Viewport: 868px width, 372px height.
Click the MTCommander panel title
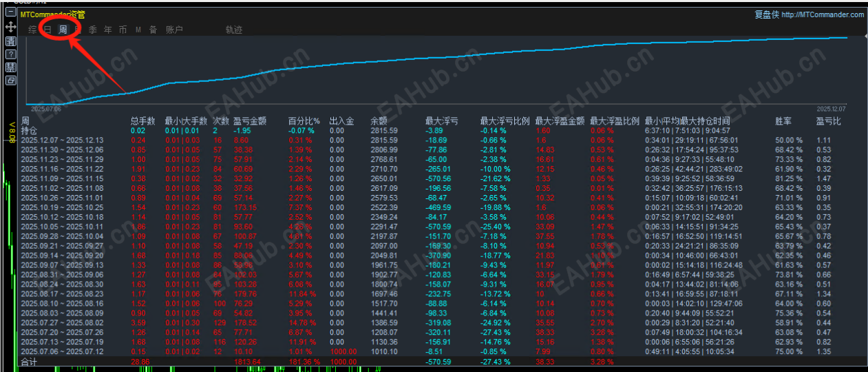point(52,14)
